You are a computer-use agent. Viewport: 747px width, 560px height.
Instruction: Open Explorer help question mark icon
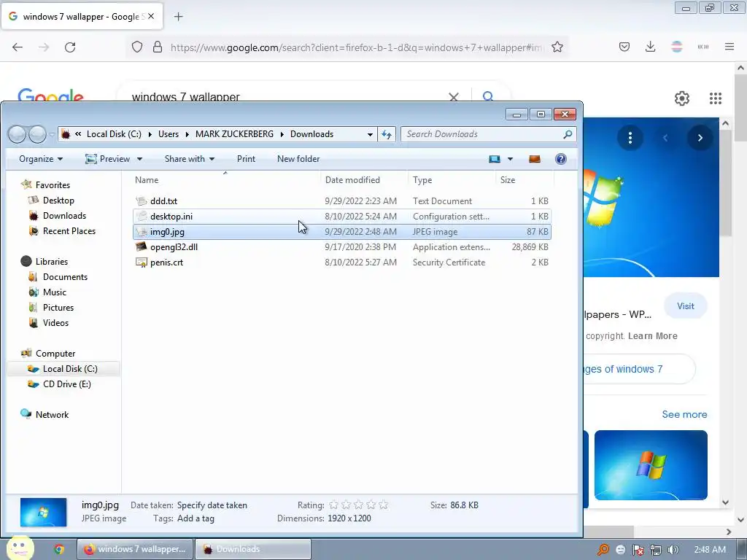pyautogui.click(x=561, y=159)
